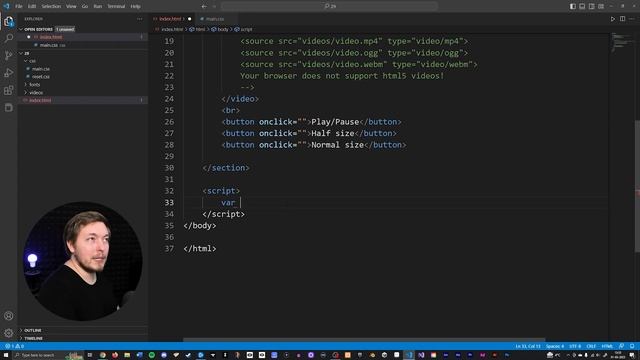Click the body breadcrumb segment
The image size is (640, 360).
click(220, 29)
